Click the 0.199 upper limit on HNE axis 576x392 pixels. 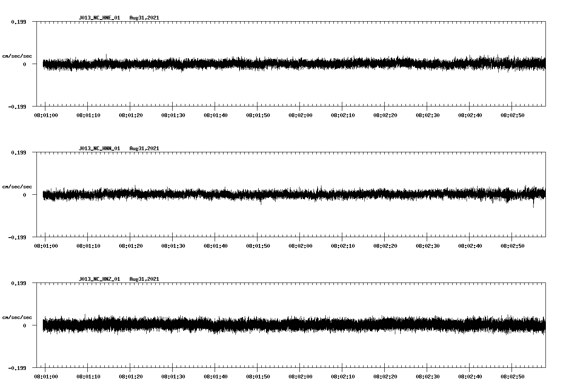pyautogui.click(x=18, y=22)
